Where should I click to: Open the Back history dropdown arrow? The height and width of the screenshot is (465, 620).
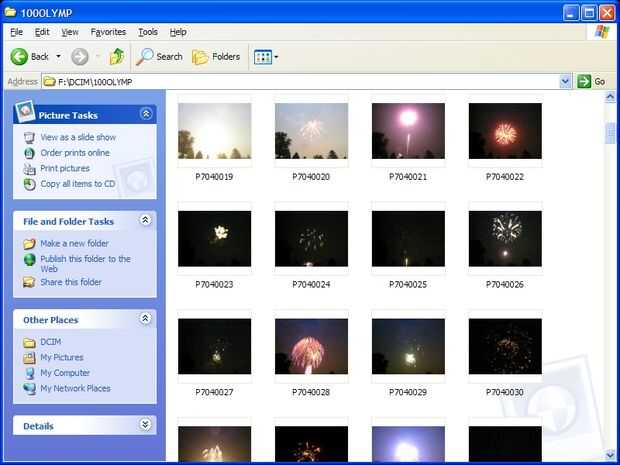pos(59,57)
